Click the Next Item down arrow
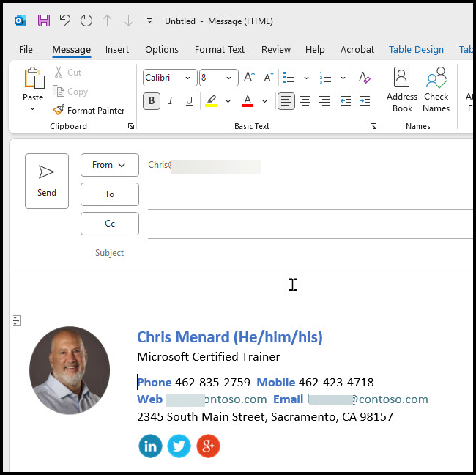The height and width of the screenshot is (475, 476). tap(128, 21)
